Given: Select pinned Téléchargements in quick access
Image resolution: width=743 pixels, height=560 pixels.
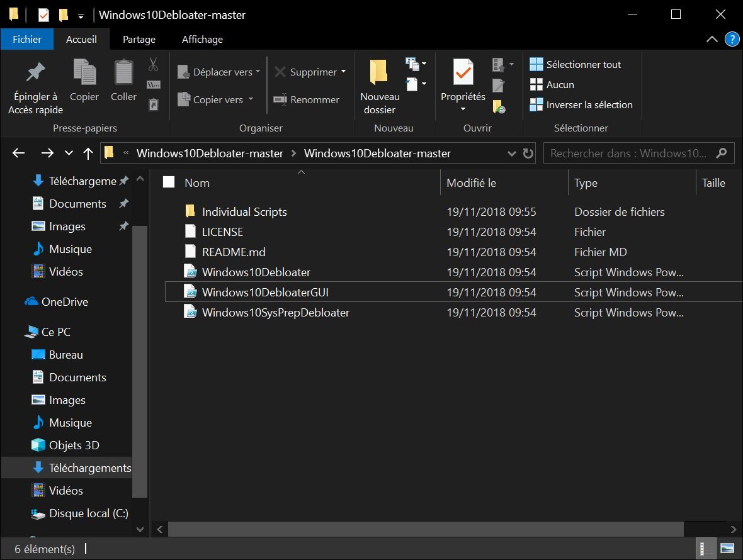Looking at the screenshot, I should click(82, 181).
